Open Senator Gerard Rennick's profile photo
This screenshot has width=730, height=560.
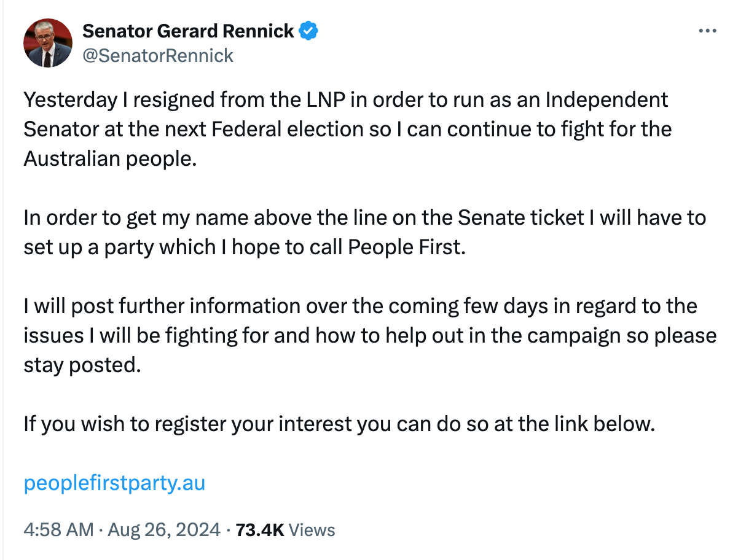[x=47, y=43]
